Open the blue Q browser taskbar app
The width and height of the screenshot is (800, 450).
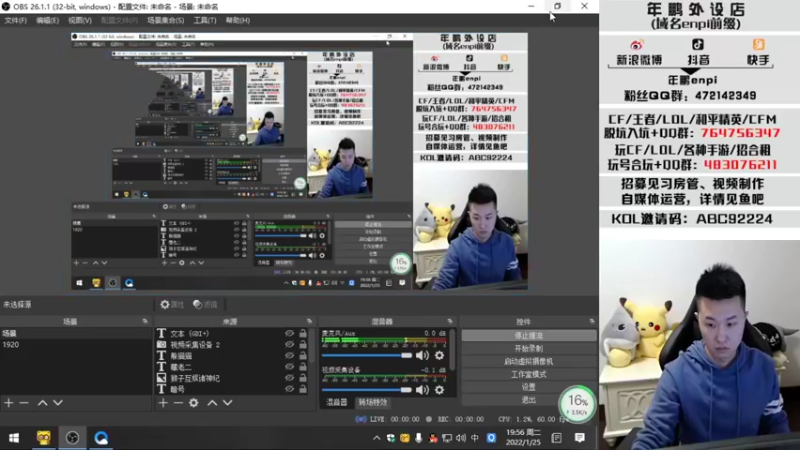[x=101, y=438]
